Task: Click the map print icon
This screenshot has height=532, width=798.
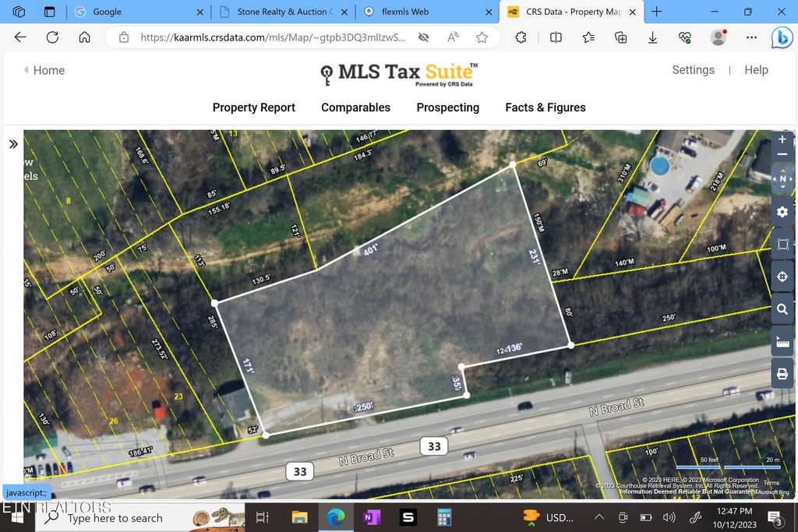Action: pos(782,374)
